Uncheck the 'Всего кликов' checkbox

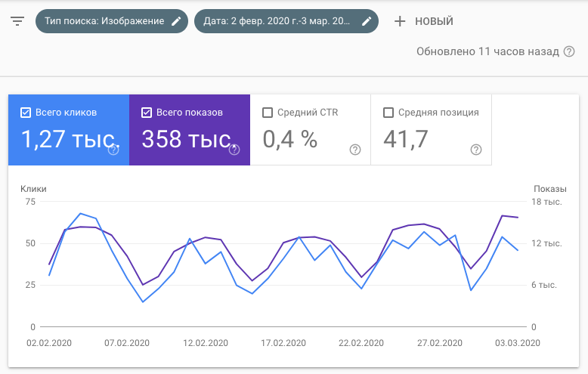[x=25, y=113]
